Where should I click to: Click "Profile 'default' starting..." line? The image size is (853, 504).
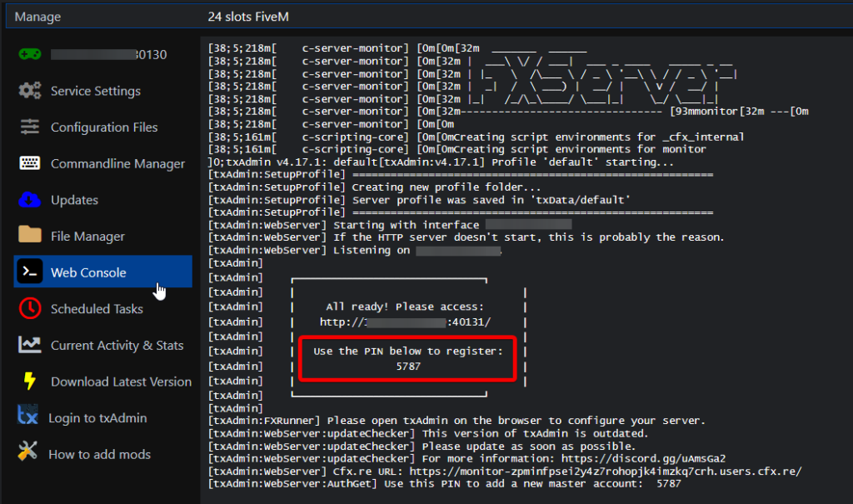pos(582,162)
